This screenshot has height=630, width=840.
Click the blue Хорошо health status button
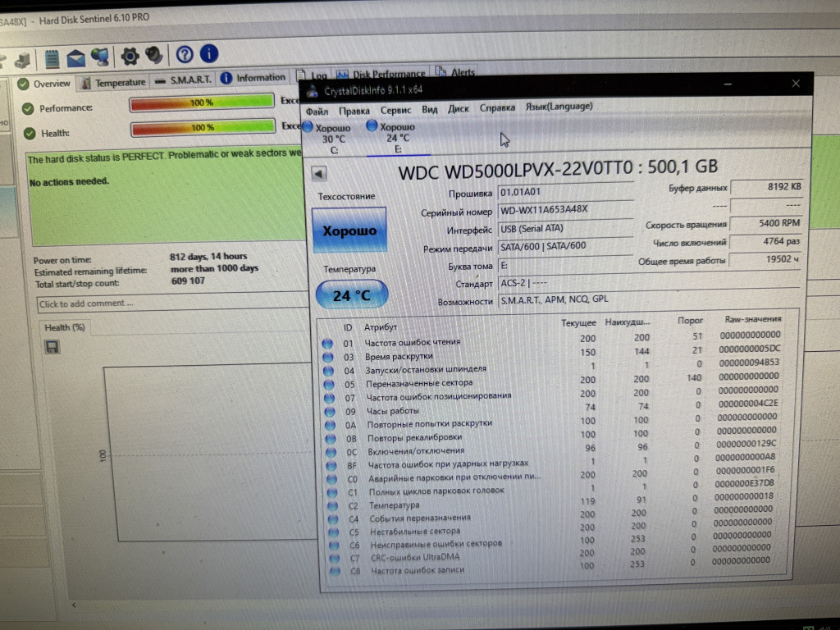349,231
